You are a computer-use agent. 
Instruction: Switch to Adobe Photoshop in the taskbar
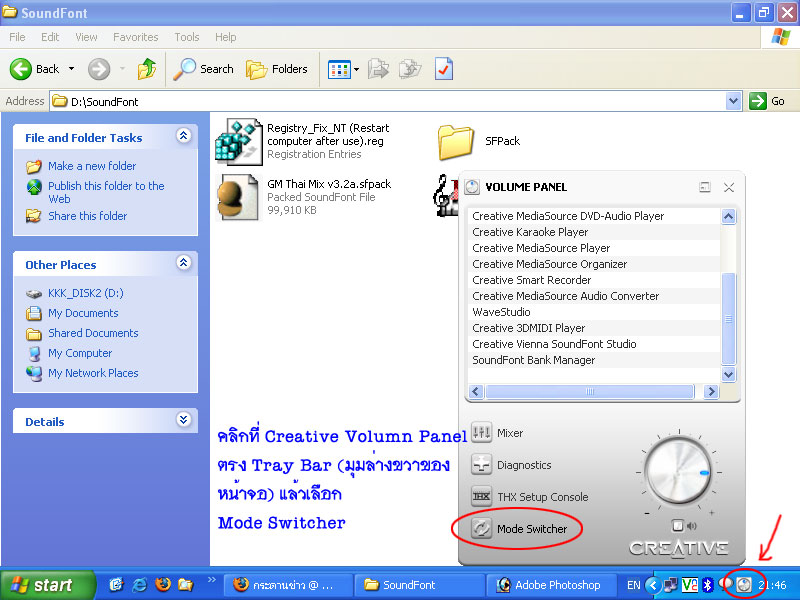[550, 585]
